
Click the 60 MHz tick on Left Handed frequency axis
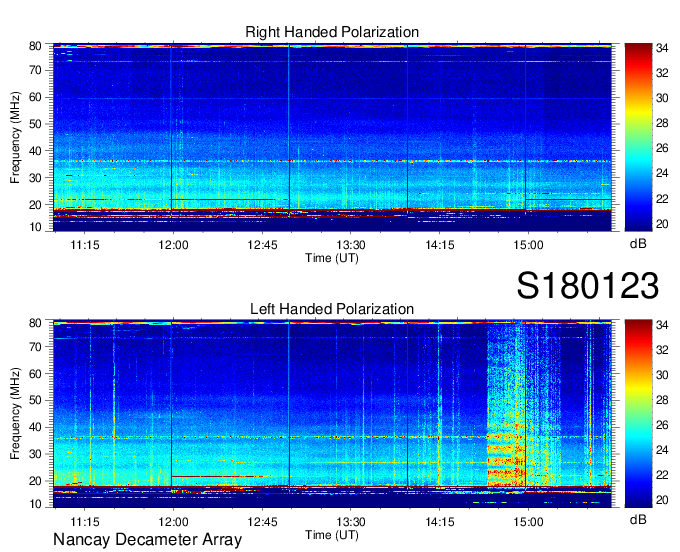(35, 374)
